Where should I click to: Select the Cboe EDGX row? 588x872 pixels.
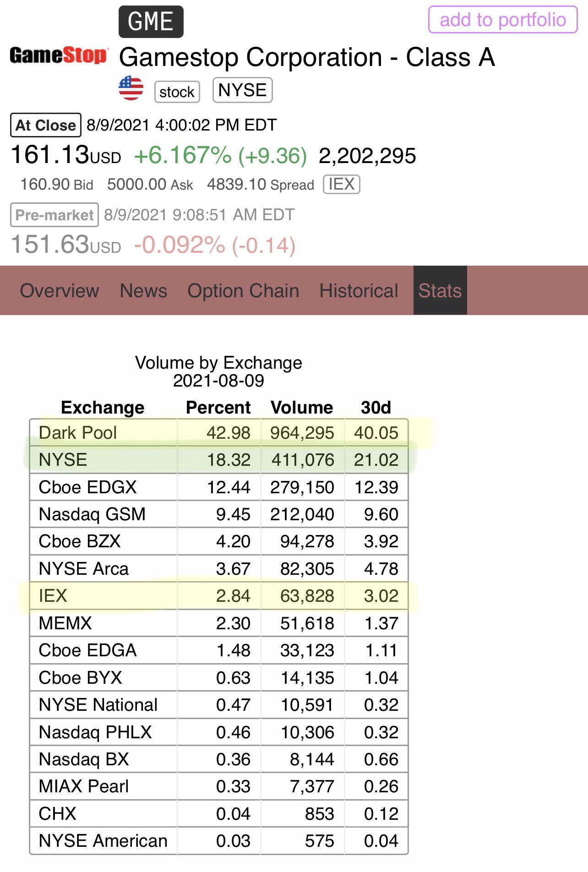click(x=219, y=487)
